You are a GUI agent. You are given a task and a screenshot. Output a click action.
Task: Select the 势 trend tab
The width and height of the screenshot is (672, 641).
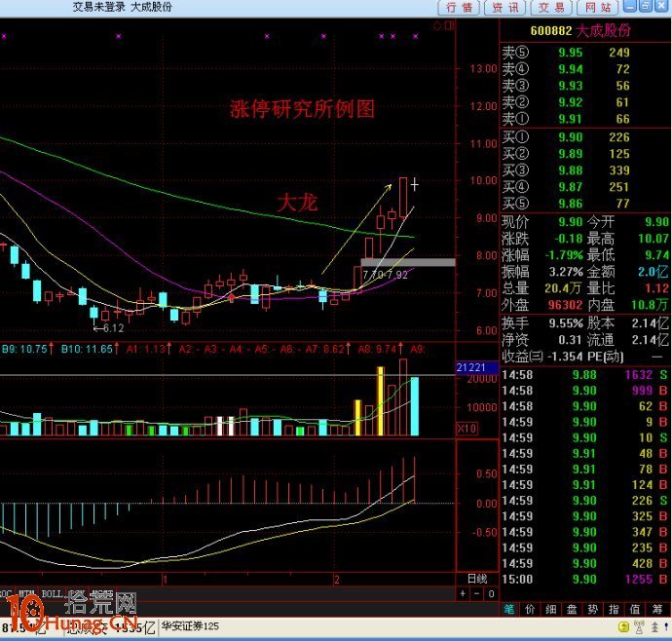pyautogui.click(x=593, y=609)
